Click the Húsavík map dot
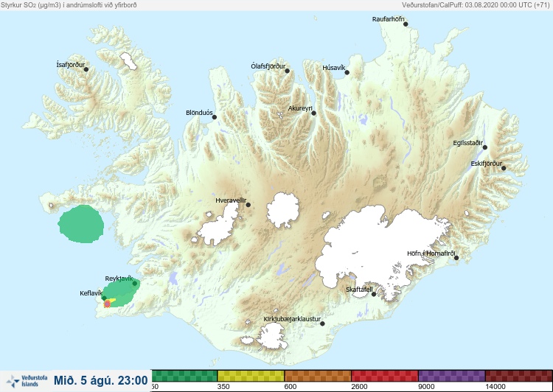Viewport: 553px width, 392px height. click(x=347, y=73)
